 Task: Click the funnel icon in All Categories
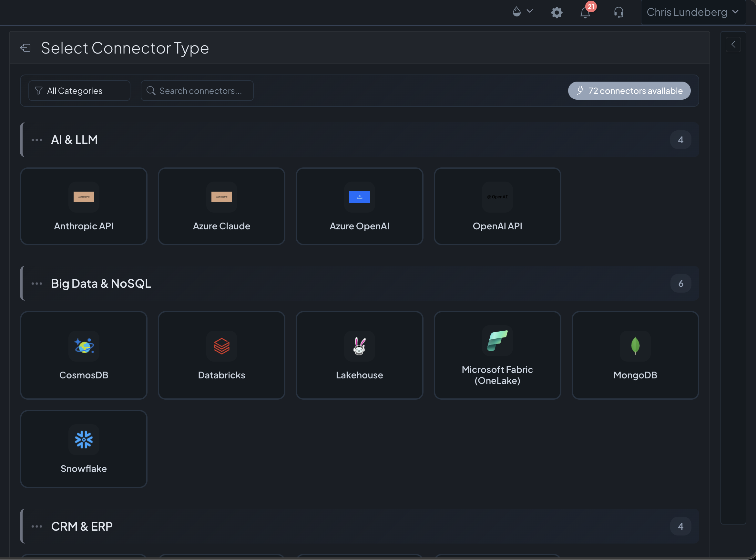tap(39, 91)
